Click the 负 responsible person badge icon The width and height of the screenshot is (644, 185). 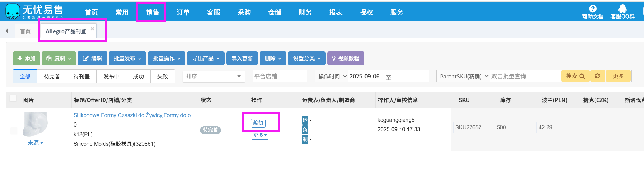[x=305, y=130]
